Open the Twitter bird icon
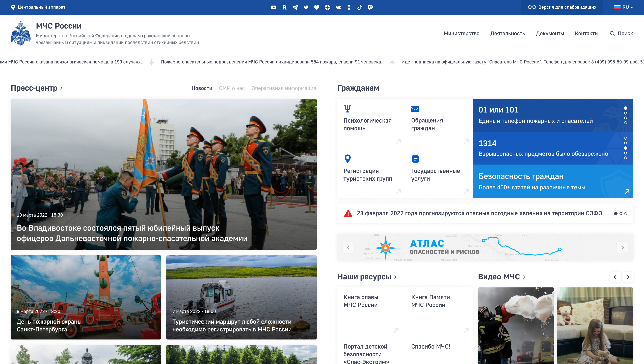Screen dimensions: 644x364 pyautogui.click(x=306, y=7)
